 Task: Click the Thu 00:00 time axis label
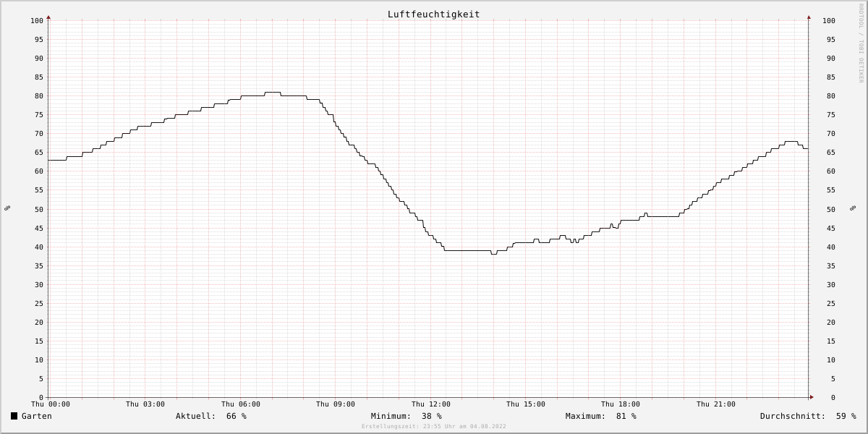[x=51, y=404]
